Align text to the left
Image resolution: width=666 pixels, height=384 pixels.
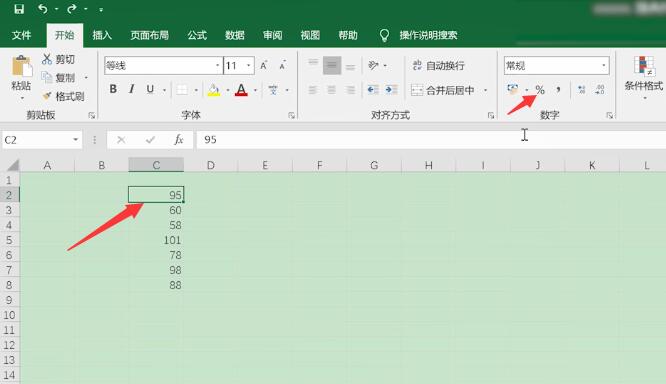pos(313,90)
